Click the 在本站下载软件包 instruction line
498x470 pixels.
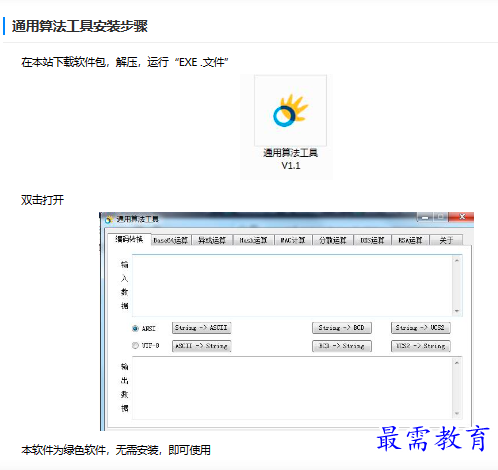click(x=125, y=62)
